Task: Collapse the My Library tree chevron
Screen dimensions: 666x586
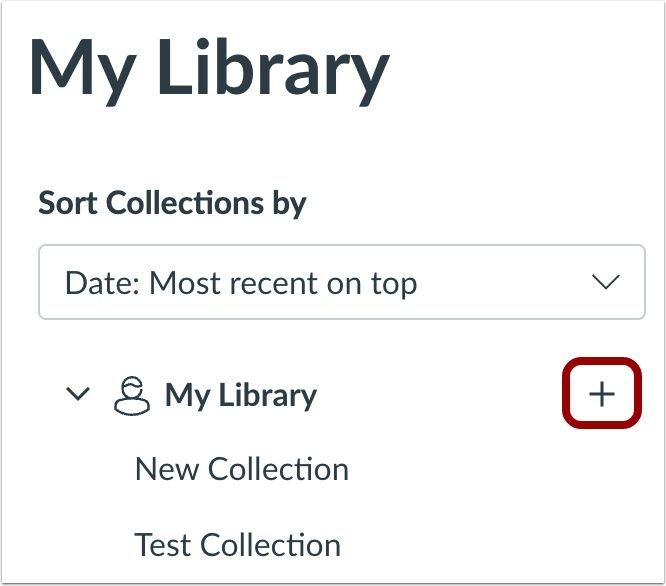Action: 78,394
